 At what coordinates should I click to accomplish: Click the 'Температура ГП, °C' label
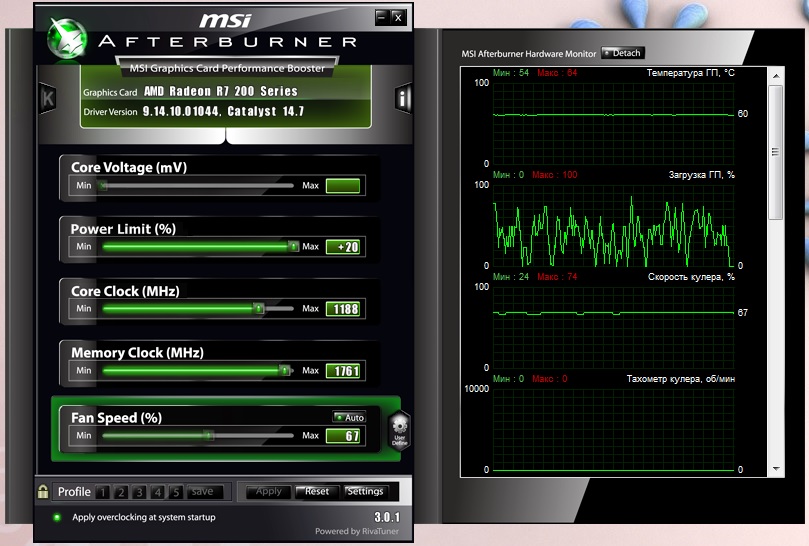point(691,73)
